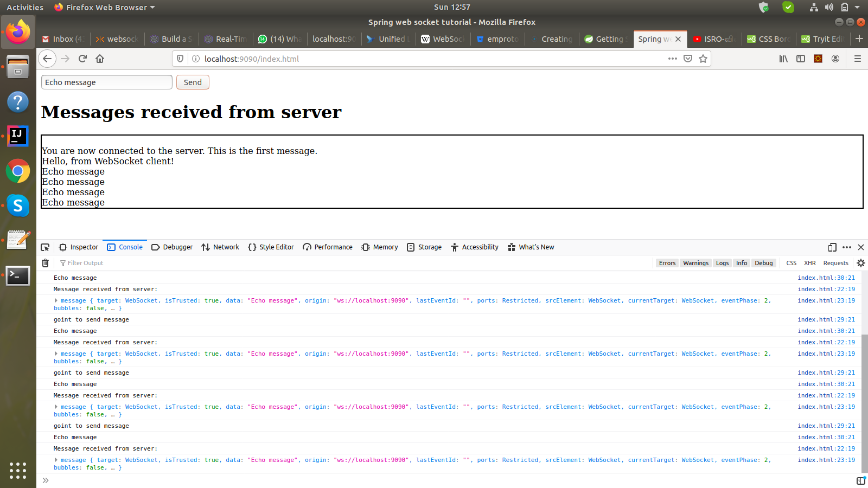Open Google Chrome from the dock
Image resolution: width=868 pixels, height=488 pixels.
(x=18, y=171)
